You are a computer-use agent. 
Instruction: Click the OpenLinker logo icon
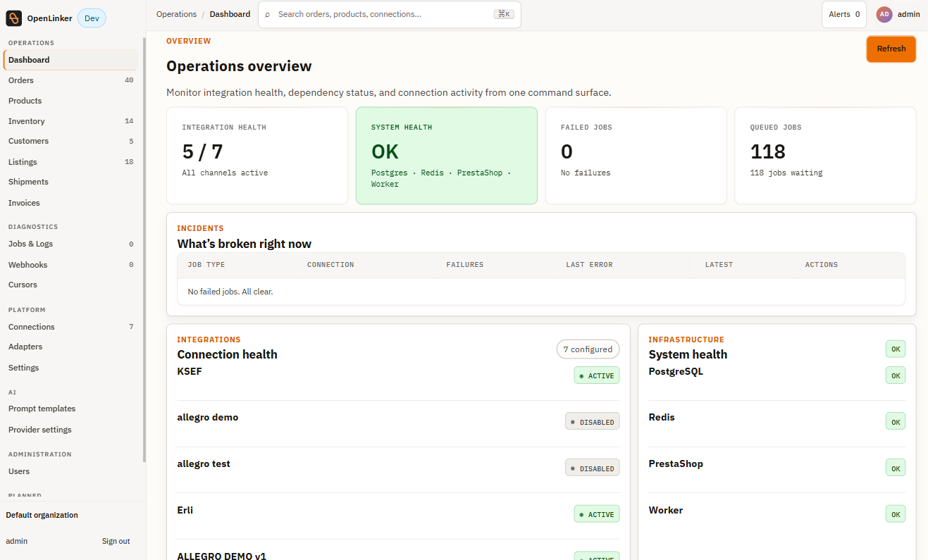14,18
